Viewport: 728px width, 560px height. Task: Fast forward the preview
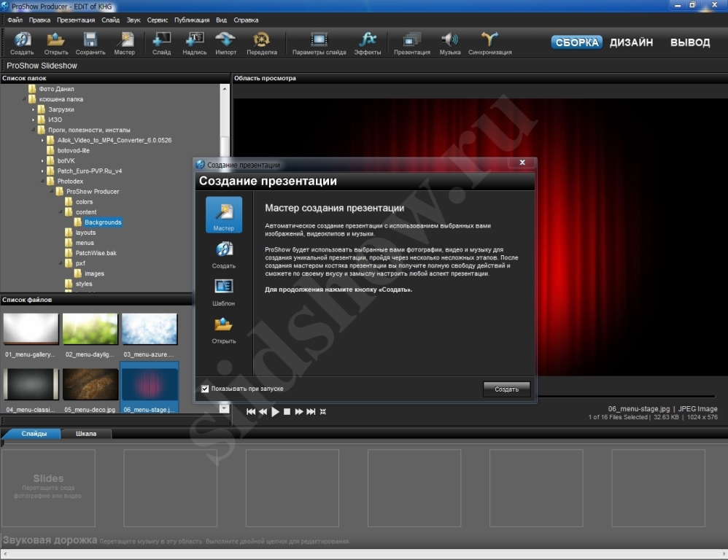[x=299, y=411]
